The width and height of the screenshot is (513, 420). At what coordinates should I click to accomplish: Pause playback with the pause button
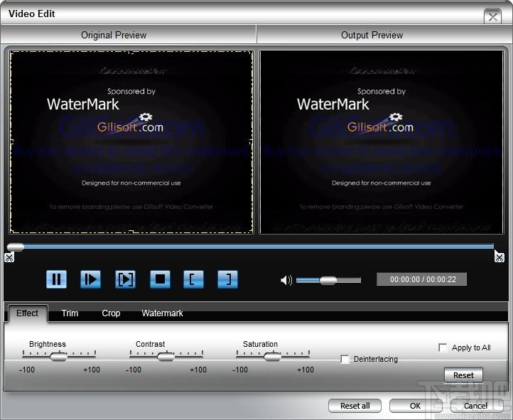click(57, 279)
